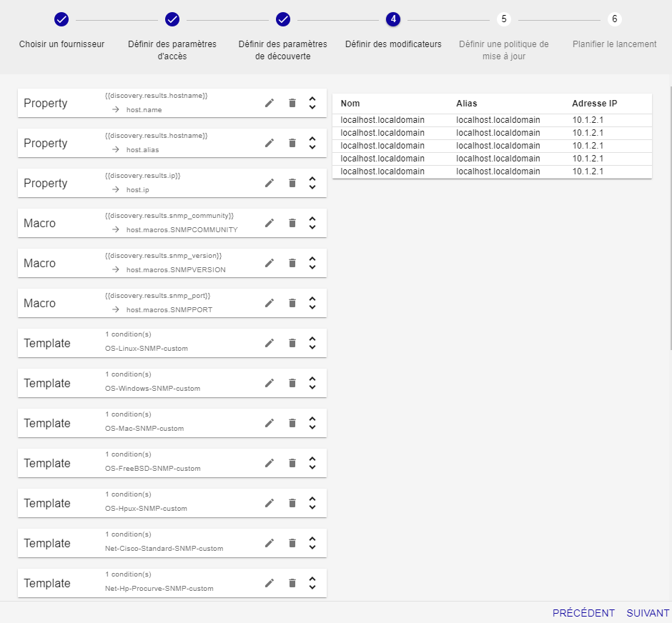The image size is (672, 623).
Task: Edit the host.alias Property modifier
Action: [269, 143]
